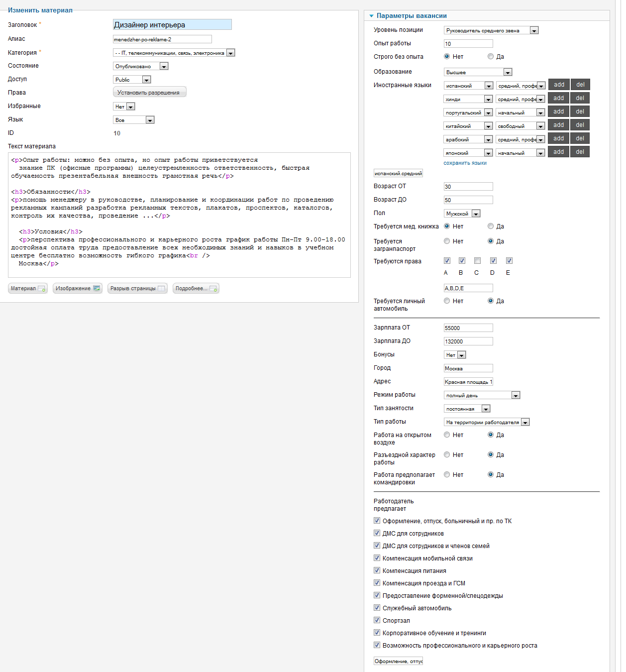The image size is (626, 672).
Task: Open the Уровень позиции dropdown
Action: tap(491, 30)
